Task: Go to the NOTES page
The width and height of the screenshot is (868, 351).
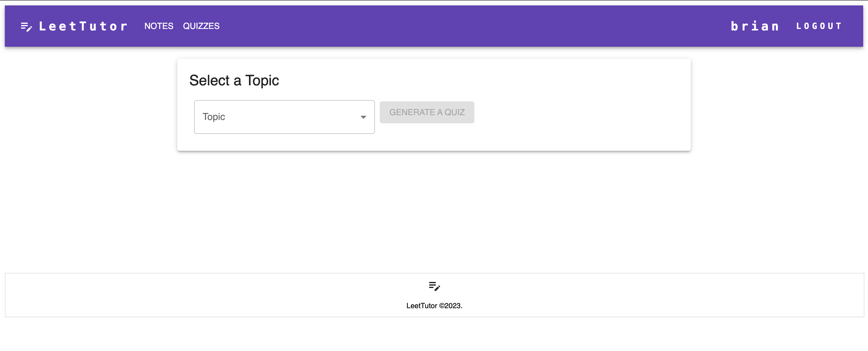Action: click(x=159, y=26)
